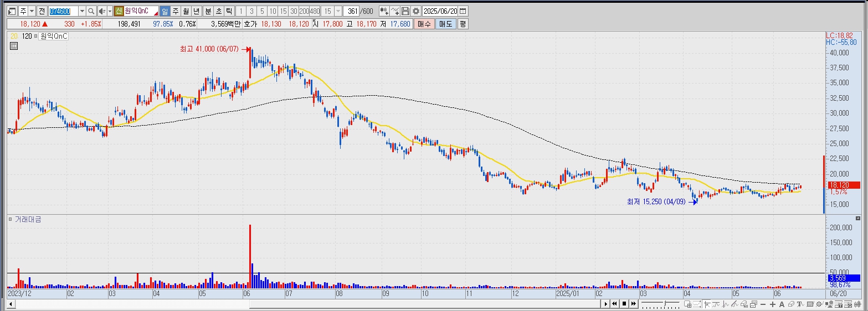Click the bar count 361 field
Image resolution: width=868 pixels, height=311 pixels.
pyautogui.click(x=351, y=11)
